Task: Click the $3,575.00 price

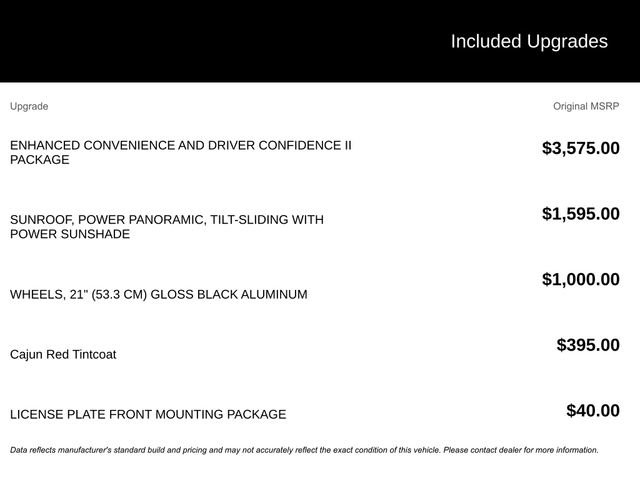Action: (580, 148)
